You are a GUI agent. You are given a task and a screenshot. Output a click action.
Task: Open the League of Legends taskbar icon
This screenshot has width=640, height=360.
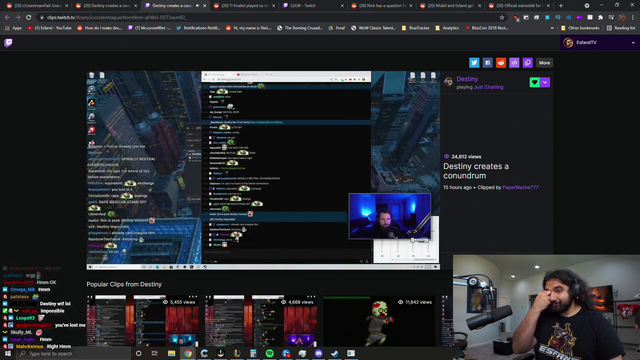(x=237, y=353)
